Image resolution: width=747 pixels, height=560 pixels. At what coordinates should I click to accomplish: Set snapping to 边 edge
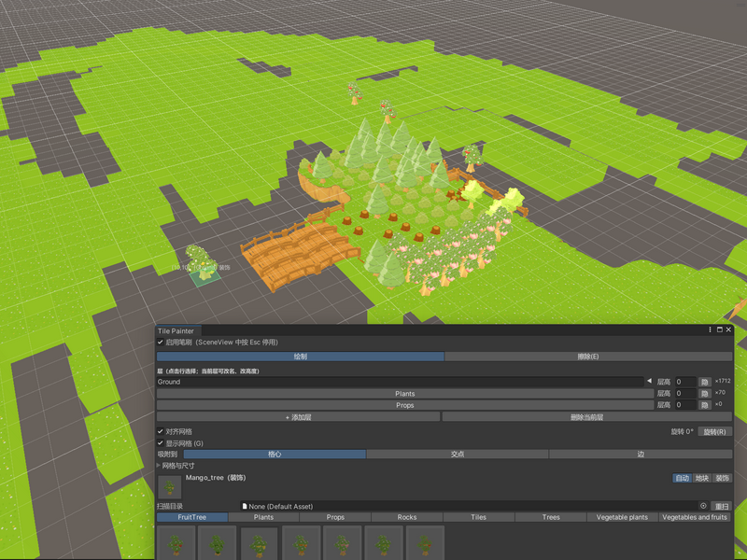641,455
